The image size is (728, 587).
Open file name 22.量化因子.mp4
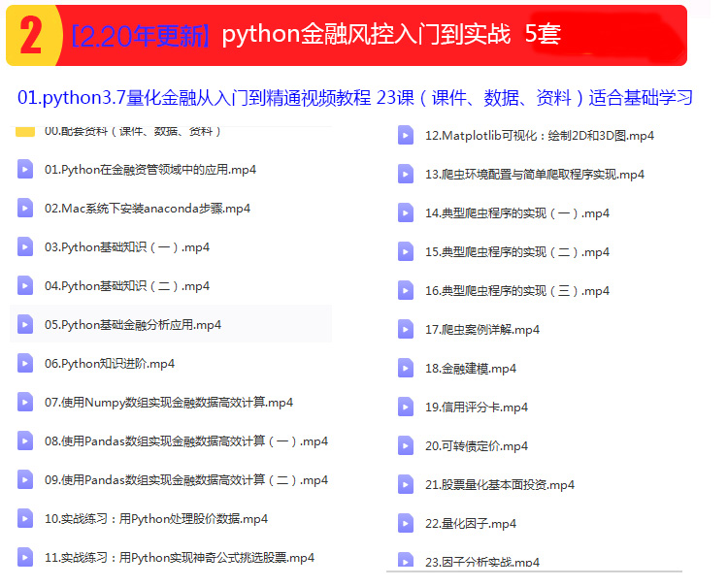point(471,524)
